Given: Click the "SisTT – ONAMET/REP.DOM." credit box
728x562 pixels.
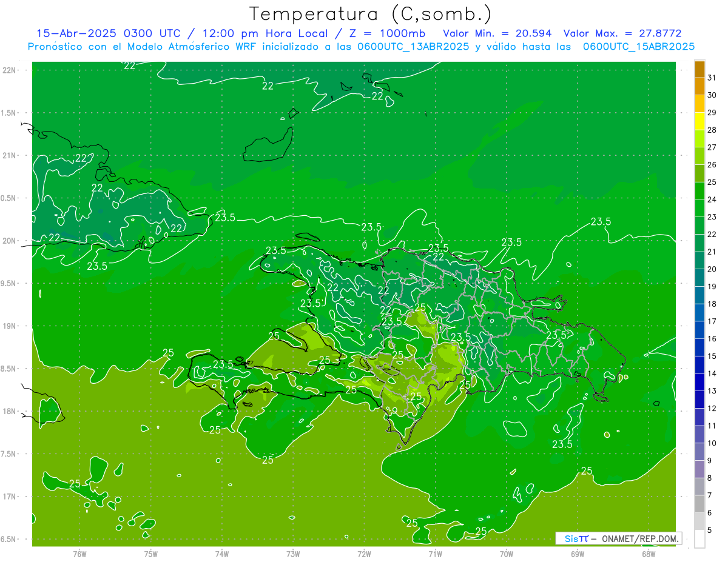Looking at the screenshot, I should 618,538.
